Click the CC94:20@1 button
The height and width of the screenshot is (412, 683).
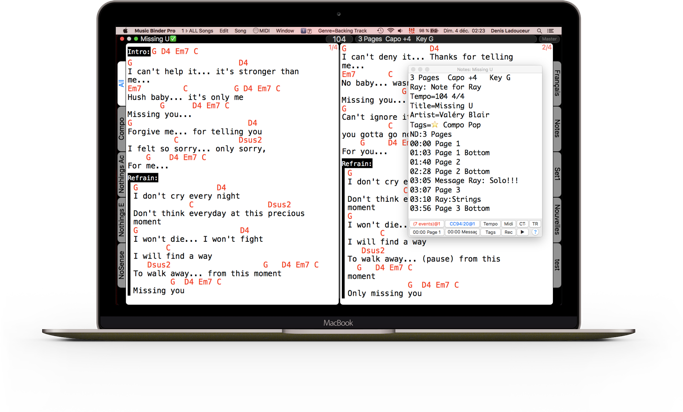click(462, 224)
